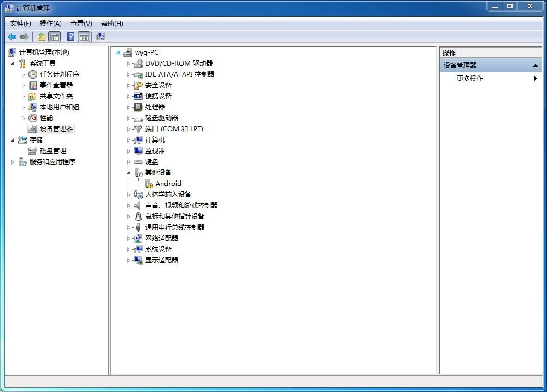
Task: Click Scan for hardware changes icon
Action: click(100, 37)
